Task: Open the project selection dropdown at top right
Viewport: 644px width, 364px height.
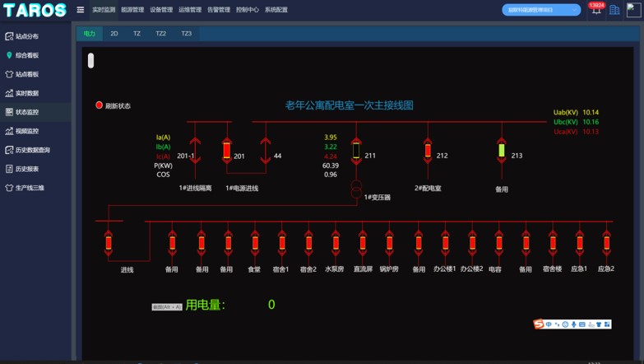Action: click(x=541, y=10)
